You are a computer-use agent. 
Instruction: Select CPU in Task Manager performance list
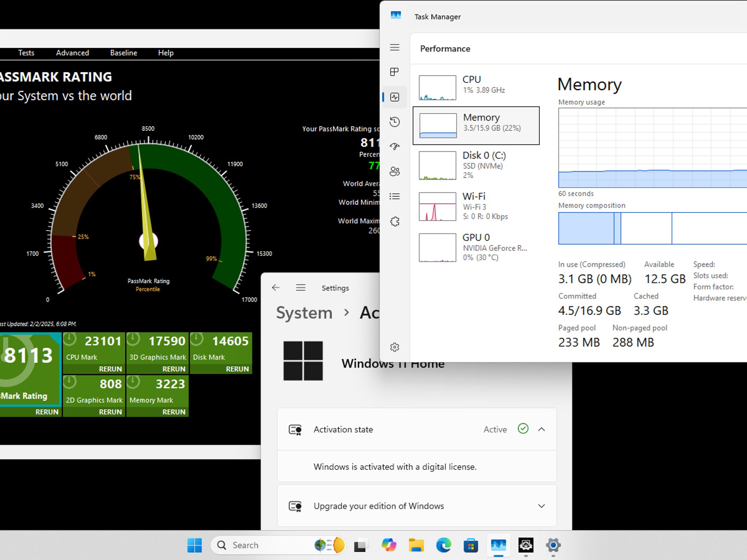coord(476,87)
